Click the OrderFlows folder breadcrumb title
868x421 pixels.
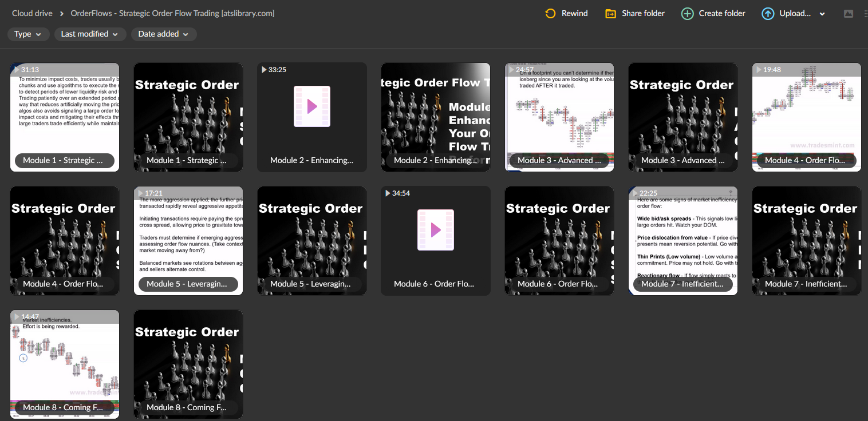point(172,13)
